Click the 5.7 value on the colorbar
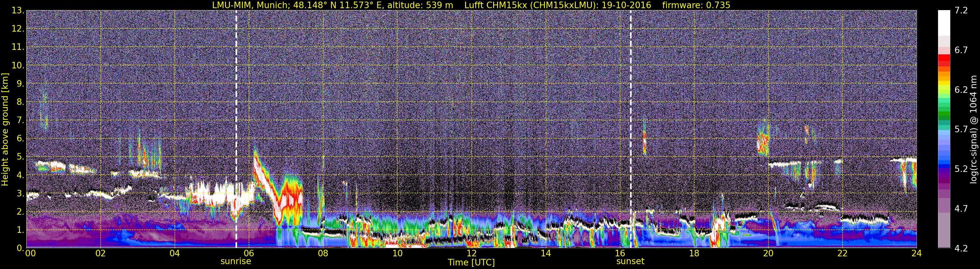Screen dimensions: 980x269 pos(961,130)
